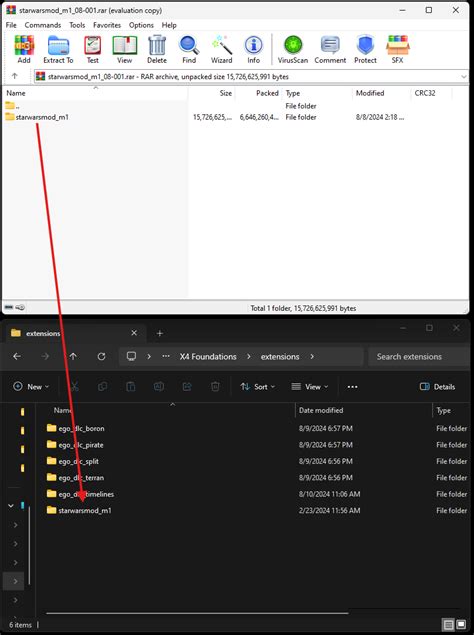This screenshot has height=635, width=474.
Task: Click the Cut scissors icon
Action: 75,387
